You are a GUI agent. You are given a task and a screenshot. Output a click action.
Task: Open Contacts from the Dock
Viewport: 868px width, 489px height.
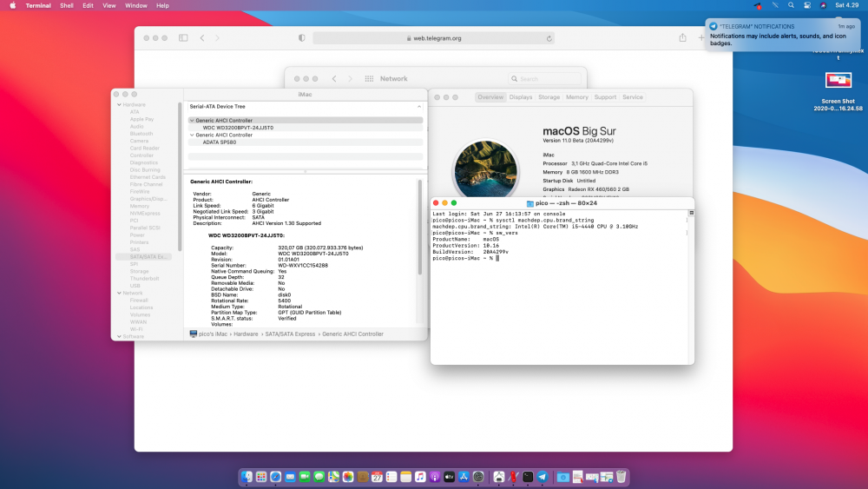point(363,477)
